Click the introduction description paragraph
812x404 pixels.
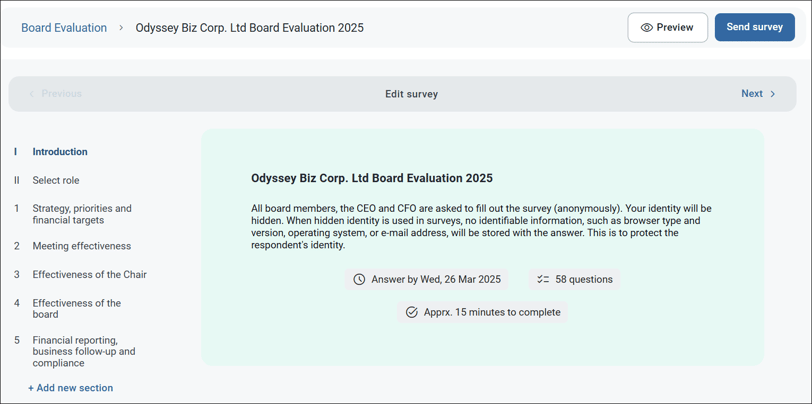tap(481, 227)
